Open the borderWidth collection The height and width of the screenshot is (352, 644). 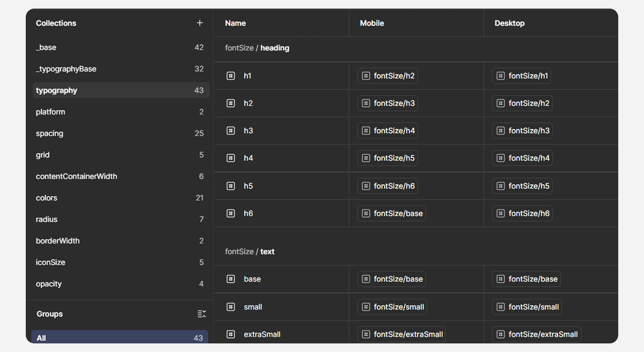click(x=121, y=241)
